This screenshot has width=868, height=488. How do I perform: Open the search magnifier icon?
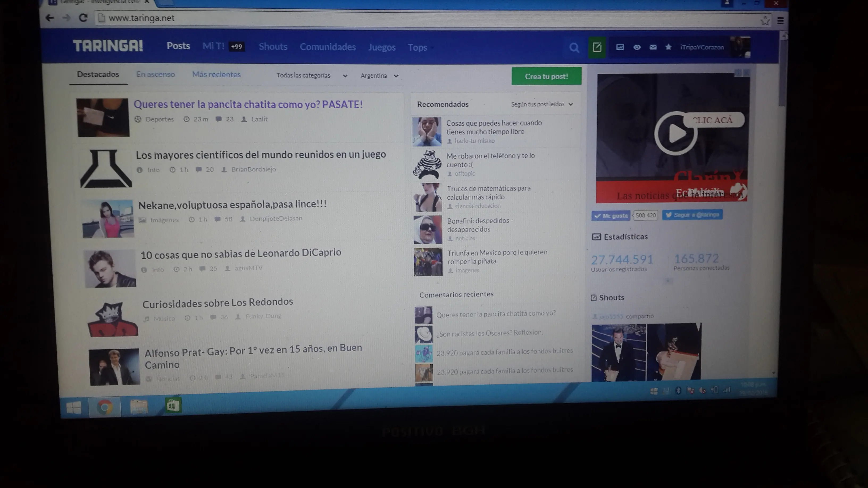pyautogui.click(x=574, y=48)
